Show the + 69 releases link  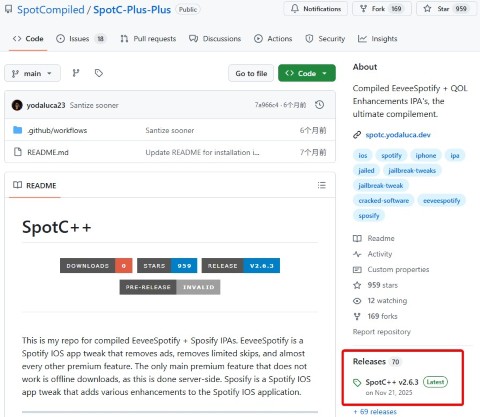(375, 412)
